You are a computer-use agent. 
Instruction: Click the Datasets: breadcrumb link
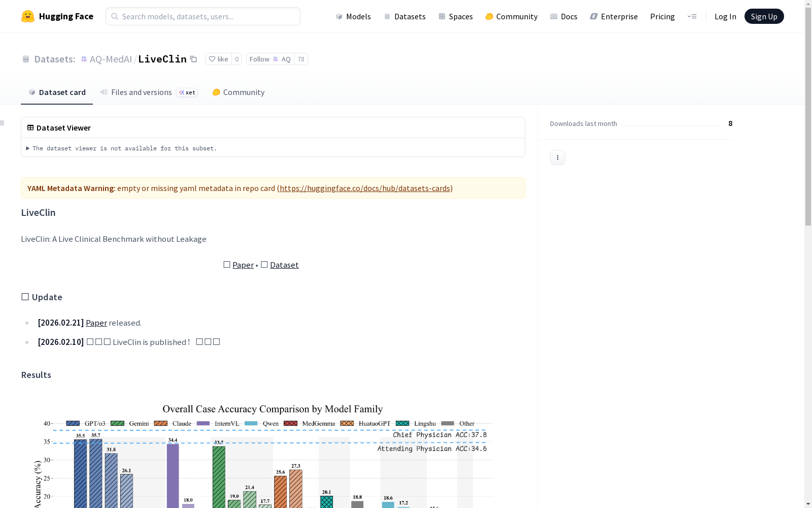pos(54,59)
